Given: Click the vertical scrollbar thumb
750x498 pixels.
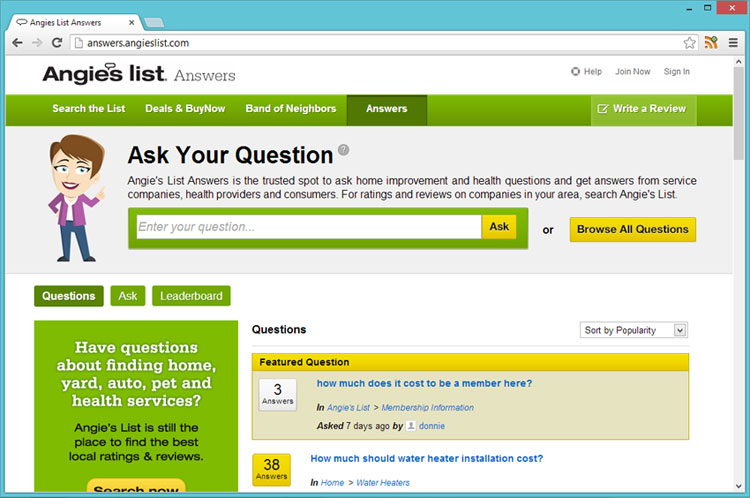Looking at the screenshot, I should tap(739, 112).
